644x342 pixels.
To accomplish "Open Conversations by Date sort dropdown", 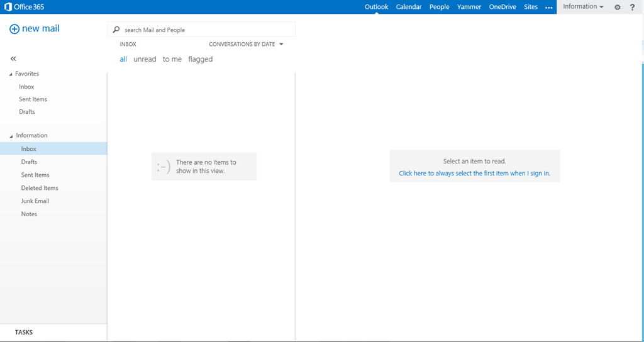I will click(x=246, y=45).
